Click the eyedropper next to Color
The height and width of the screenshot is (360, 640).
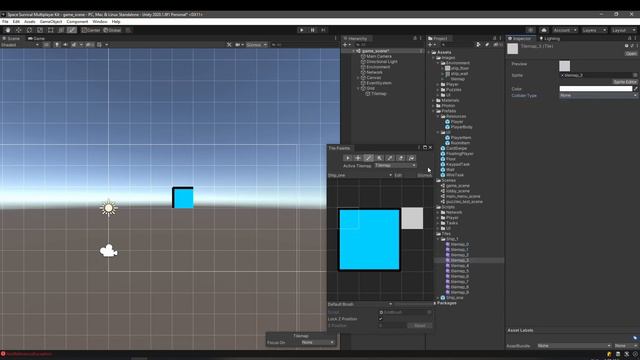click(635, 89)
